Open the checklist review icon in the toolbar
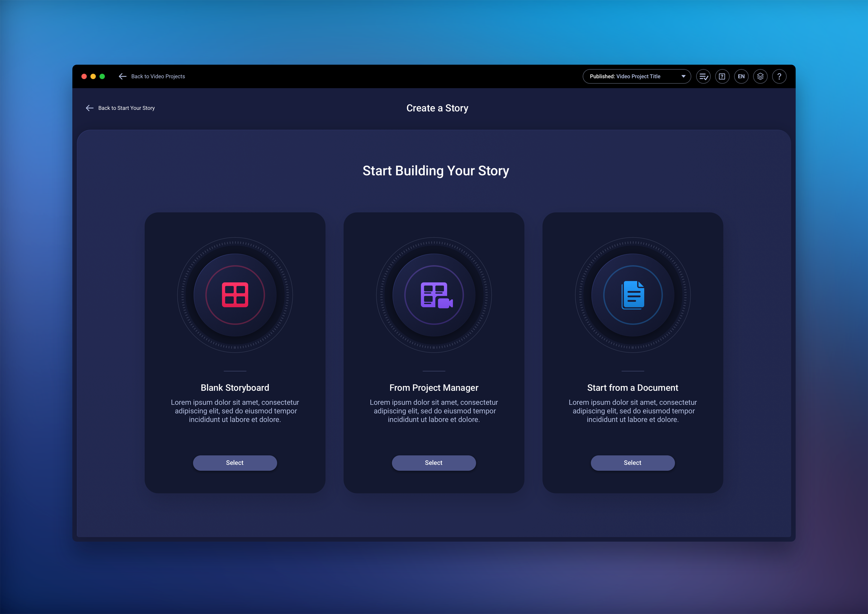 pos(703,76)
